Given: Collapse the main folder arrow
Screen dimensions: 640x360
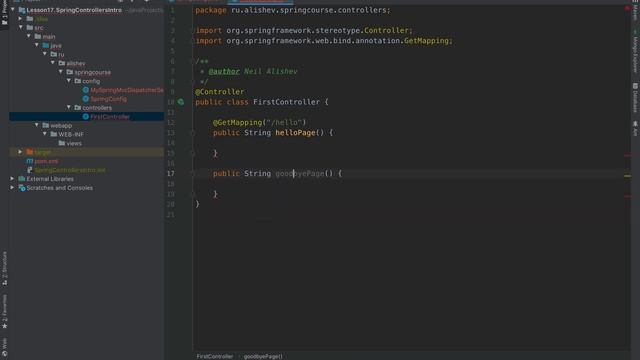Looking at the screenshot, I should [x=29, y=36].
